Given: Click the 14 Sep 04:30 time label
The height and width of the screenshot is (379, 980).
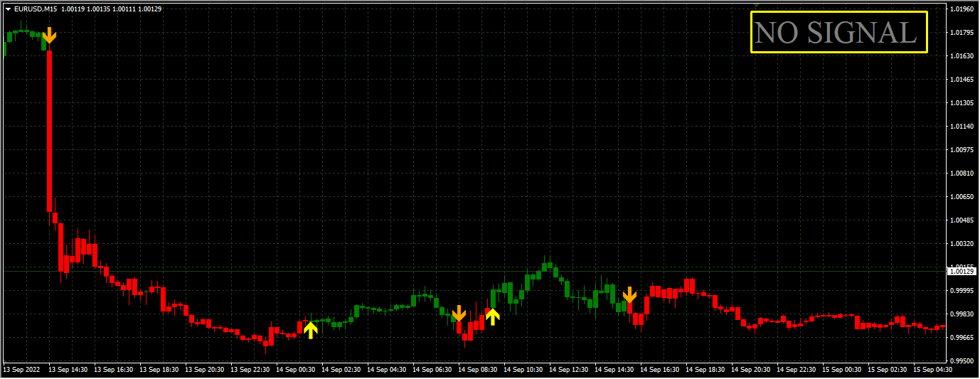Looking at the screenshot, I should [388, 370].
